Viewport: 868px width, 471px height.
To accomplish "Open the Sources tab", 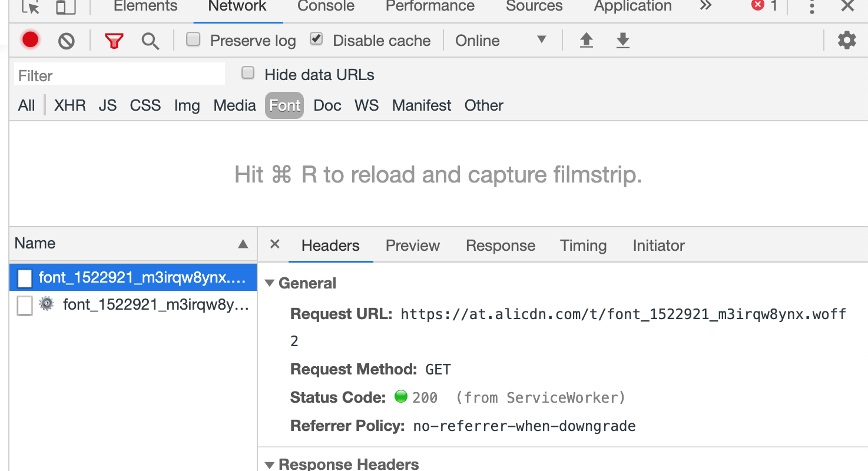I will [534, 6].
